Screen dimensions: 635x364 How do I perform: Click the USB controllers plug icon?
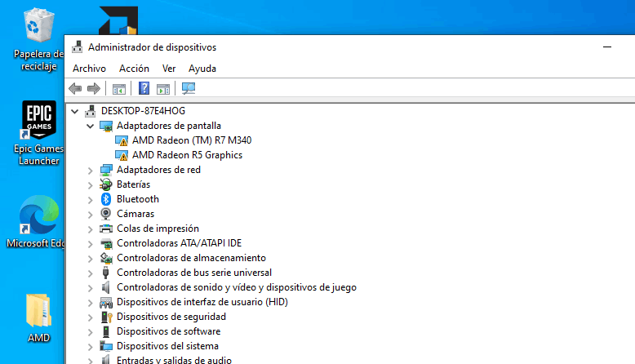(106, 273)
